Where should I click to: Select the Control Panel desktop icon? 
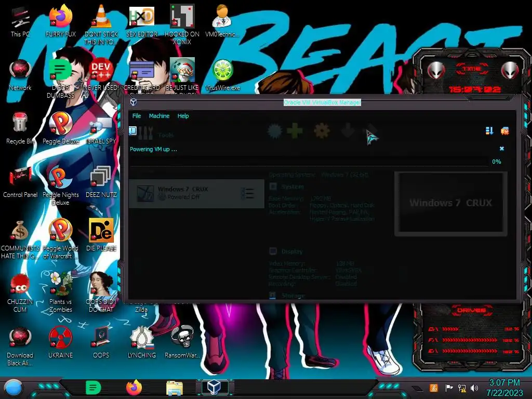pyautogui.click(x=20, y=182)
